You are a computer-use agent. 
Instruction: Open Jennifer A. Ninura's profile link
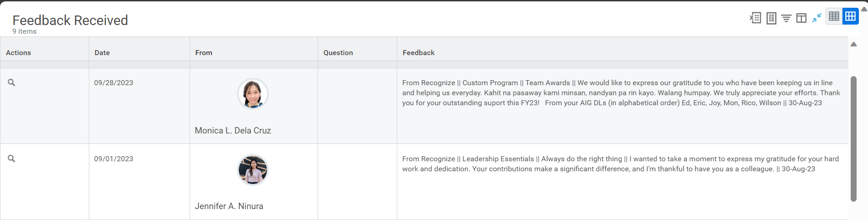[x=229, y=206]
